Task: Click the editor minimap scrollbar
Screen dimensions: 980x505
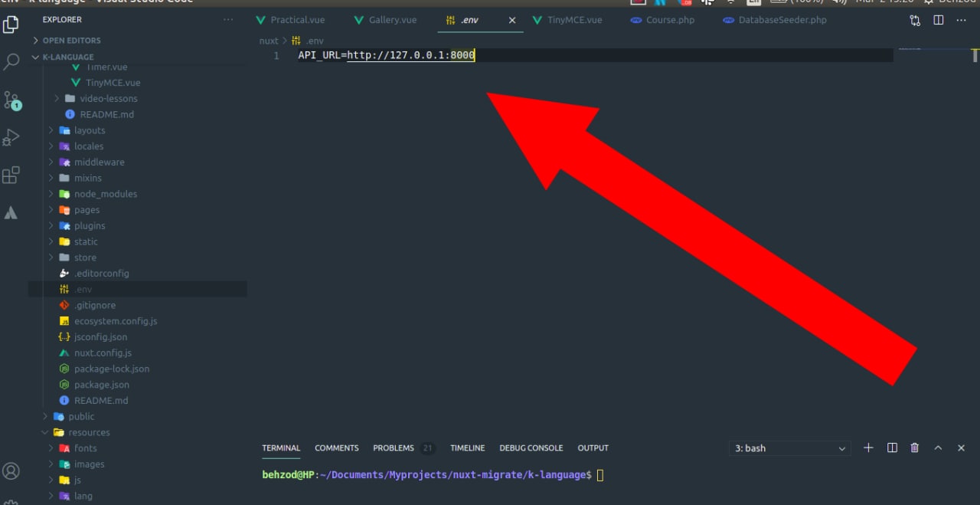Action: pyautogui.click(x=975, y=56)
